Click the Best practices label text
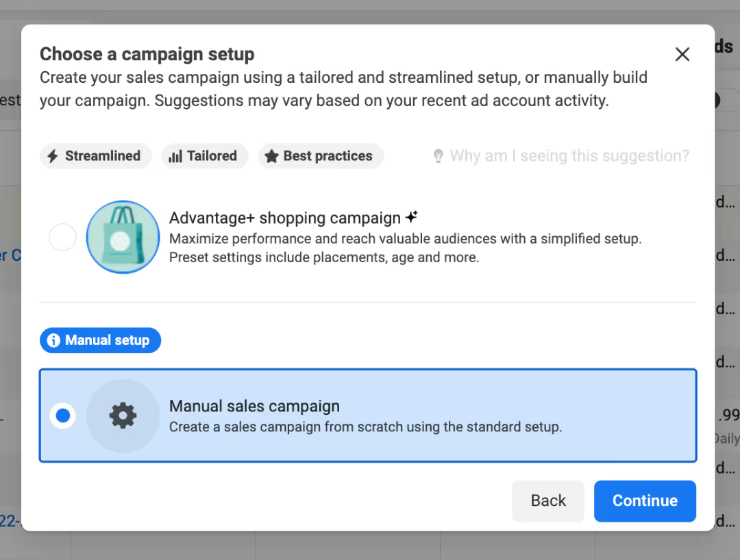The width and height of the screenshot is (740, 560). coord(328,156)
